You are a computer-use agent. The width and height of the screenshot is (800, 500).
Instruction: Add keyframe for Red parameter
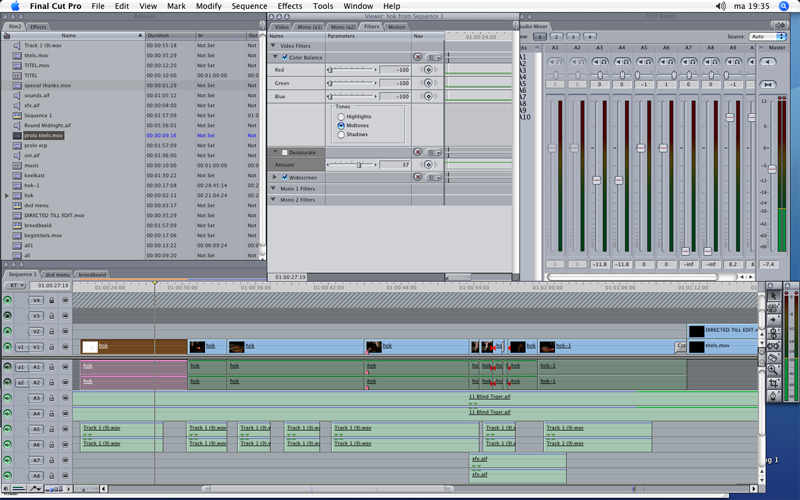428,70
